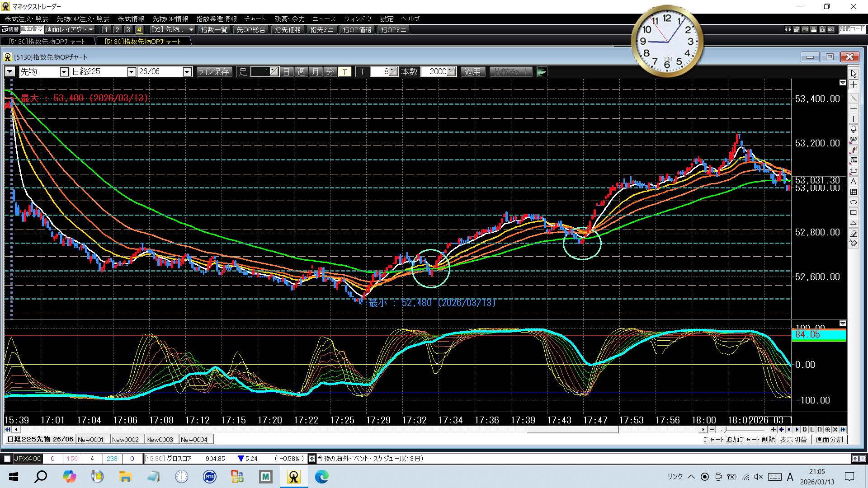Screen dimensions: 868x488
Task: Select the crosshair cursor tool
Action: (x=853, y=85)
